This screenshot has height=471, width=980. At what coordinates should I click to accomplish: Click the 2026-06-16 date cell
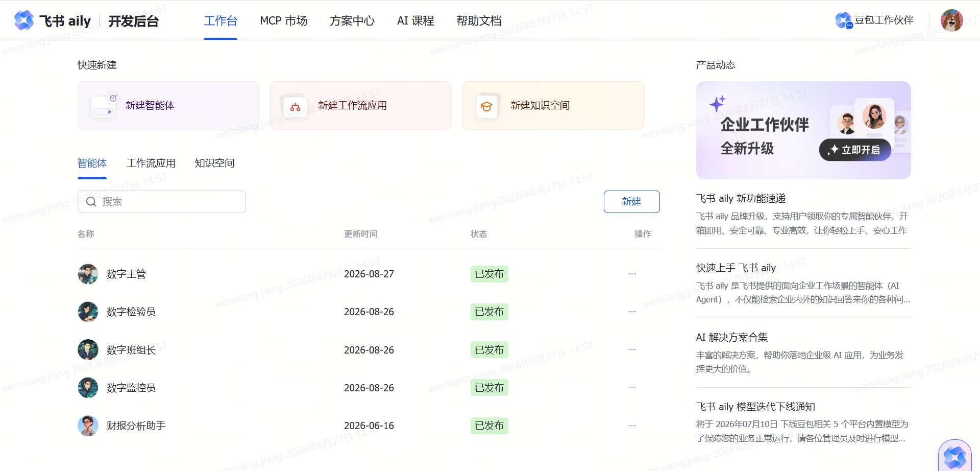click(369, 426)
